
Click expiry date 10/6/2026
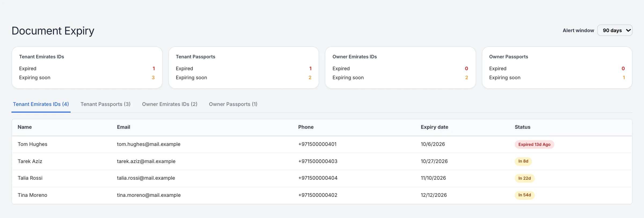pyautogui.click(x=433, y=144)
